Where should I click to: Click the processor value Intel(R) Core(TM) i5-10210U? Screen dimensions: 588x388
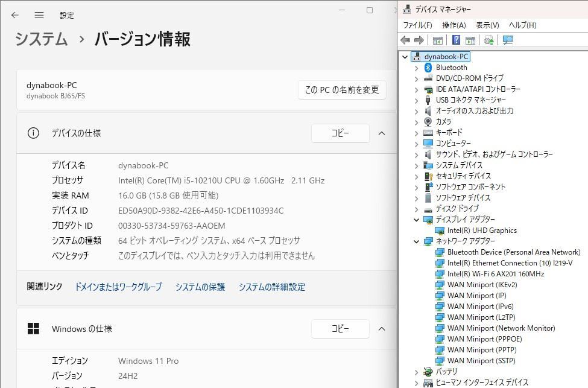pyautogui.click(x=221, y=180)
